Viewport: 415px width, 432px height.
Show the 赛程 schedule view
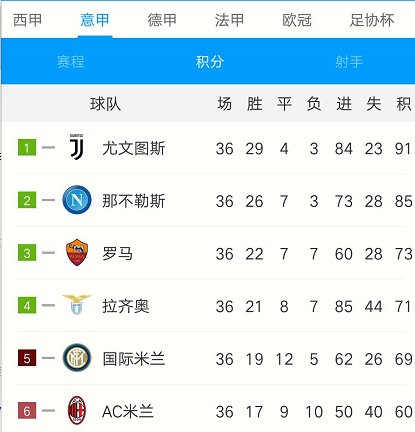(70, 62)
